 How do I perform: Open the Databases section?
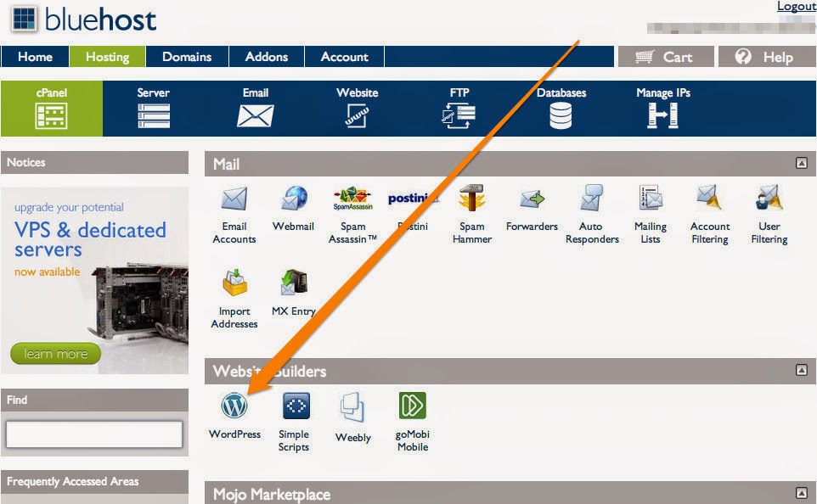pos(561,109)
